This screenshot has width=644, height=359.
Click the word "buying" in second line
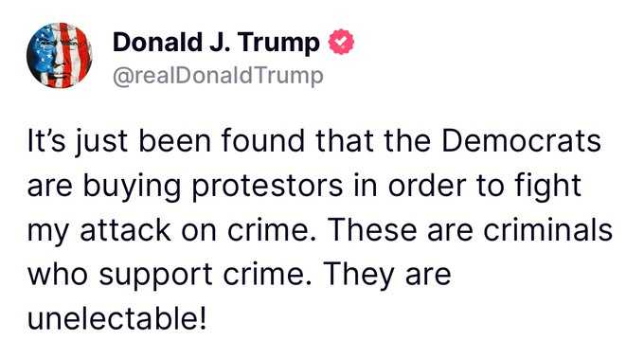(132, 187)
